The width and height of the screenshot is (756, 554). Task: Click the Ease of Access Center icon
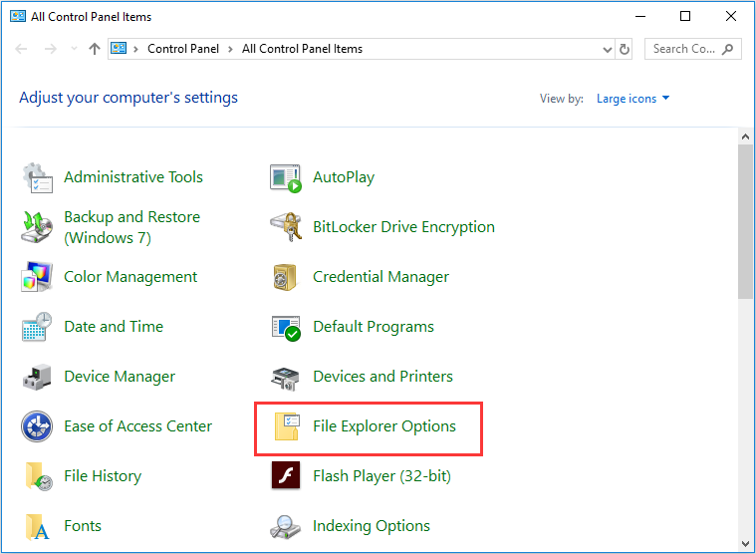[37, 426]
